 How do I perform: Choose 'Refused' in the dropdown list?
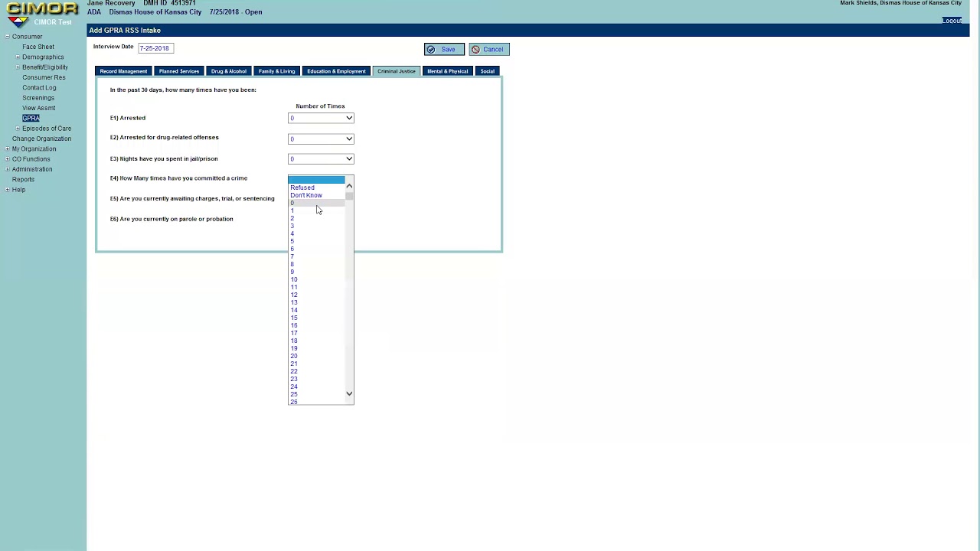pyautogui.click(x=316, y=187)
